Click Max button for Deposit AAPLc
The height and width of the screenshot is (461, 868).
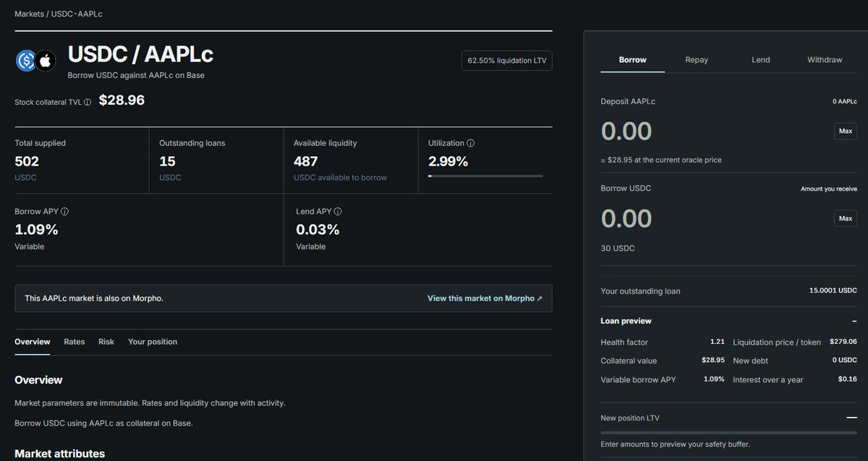tap(845, 131)
